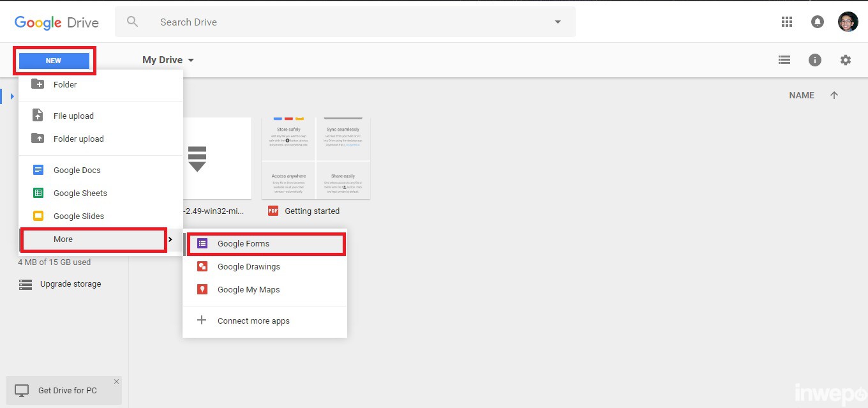Click the Upgrade storage link
The height and width of the screenshot is (408, 868).
pyautogui.click(x=70, y=284)
